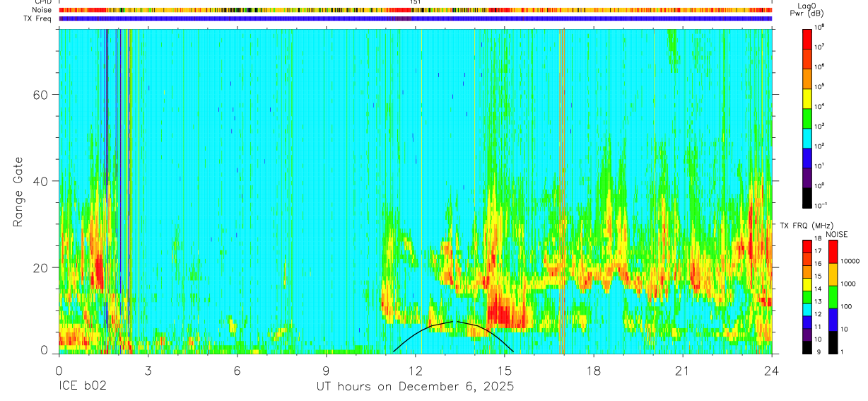Click the 'TX Freq' strip label
Image resolution: width=868 pixels, height=401 pixels.
pos(38,18)
